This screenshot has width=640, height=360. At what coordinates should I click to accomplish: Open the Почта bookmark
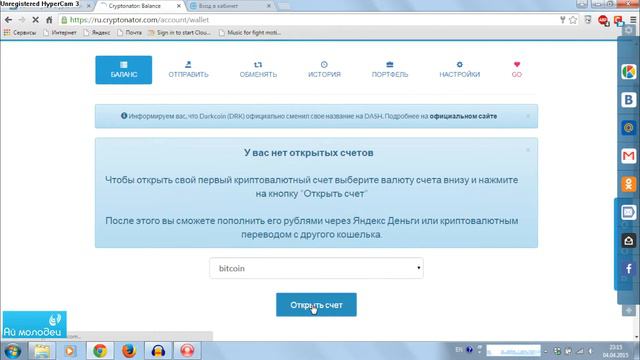pyautogui.click(x=129, y=33)
